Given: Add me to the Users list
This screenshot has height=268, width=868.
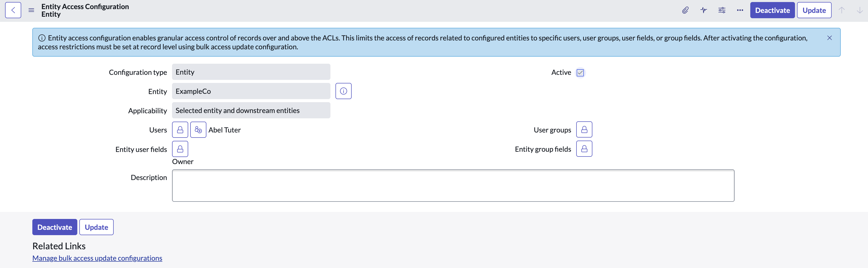Looking at the screenshot, I should click(x=198, y=130).
